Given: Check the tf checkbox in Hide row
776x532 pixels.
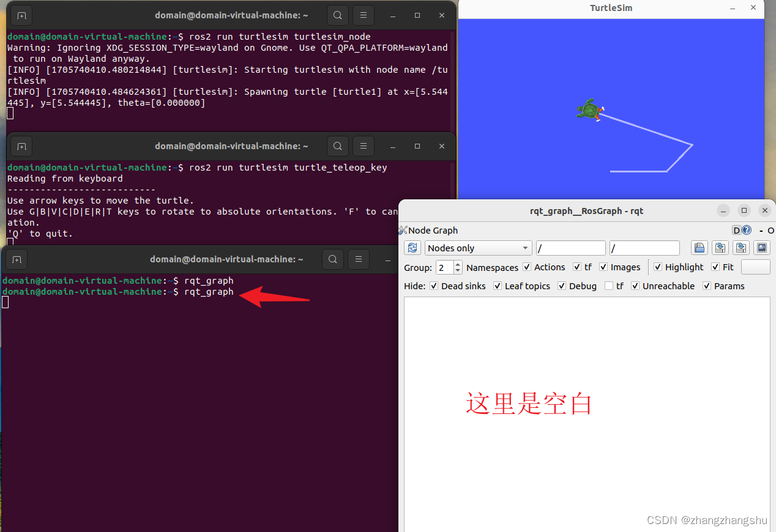Looking at the screenshot, I should coord(609,286).
